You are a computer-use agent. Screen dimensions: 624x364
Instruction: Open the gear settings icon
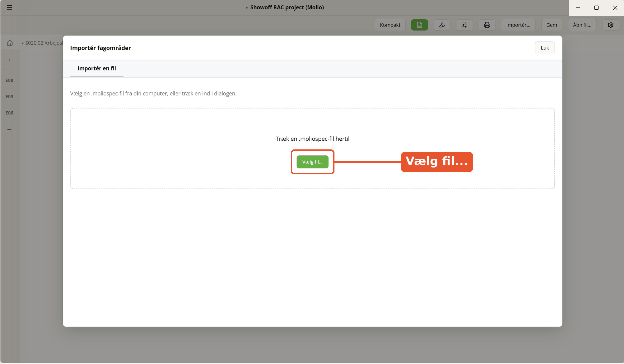tap(611, 25)
